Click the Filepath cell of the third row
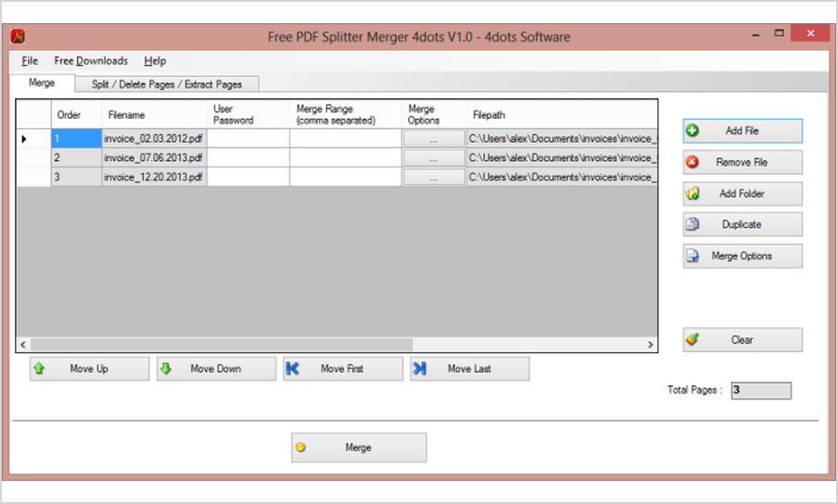This screenshot has width=838, height=504. tap(562, 177)
